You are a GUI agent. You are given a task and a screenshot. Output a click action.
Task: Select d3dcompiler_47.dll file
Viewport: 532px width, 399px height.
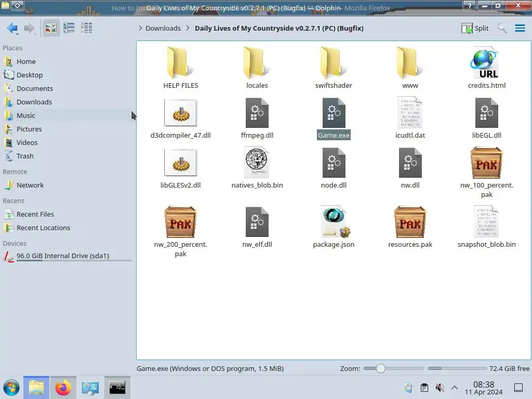pyautogui.click(x=180, y=118)
